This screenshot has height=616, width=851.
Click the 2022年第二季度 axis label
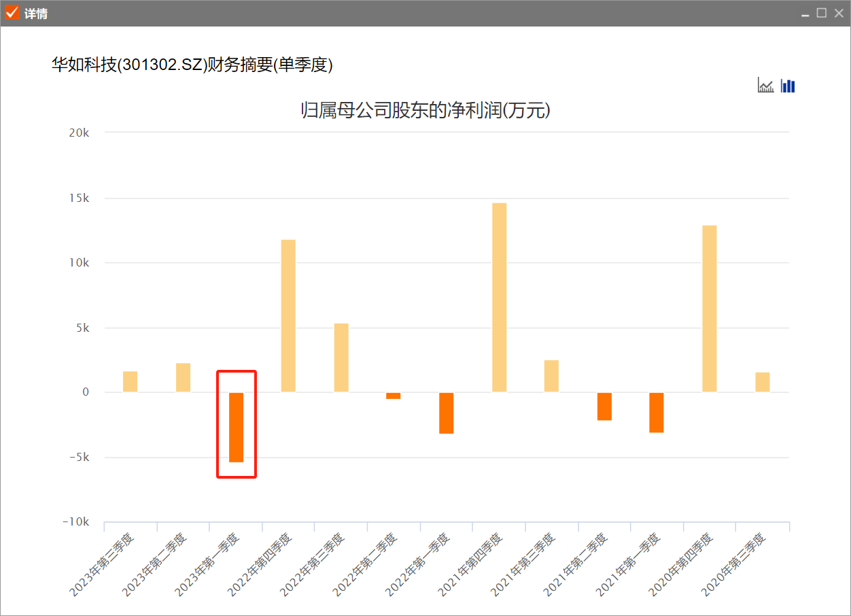point(365,566)
